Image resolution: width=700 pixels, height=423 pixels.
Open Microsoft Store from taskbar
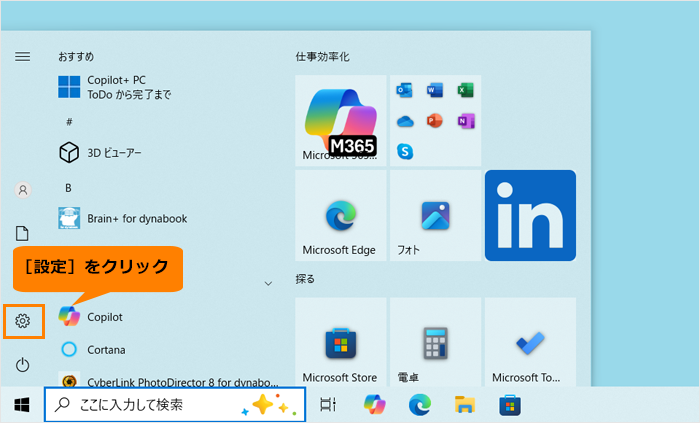coord(510,405)
